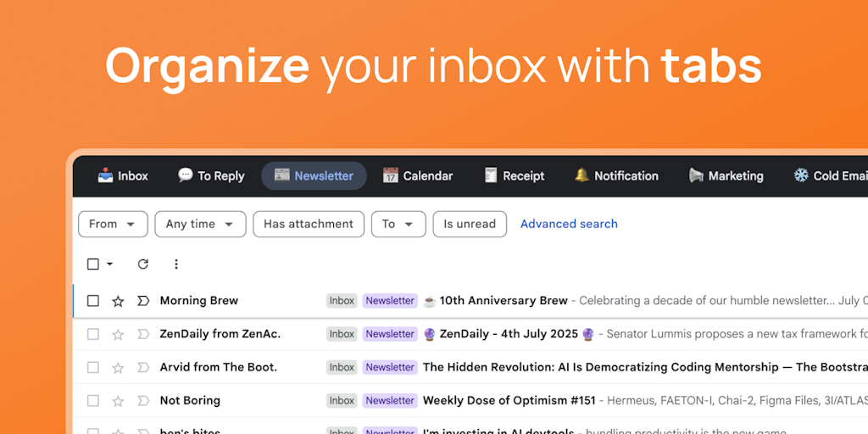
Task: Open the three-dot more options menu
Action: pyautogui.click(x=176, y=264)
